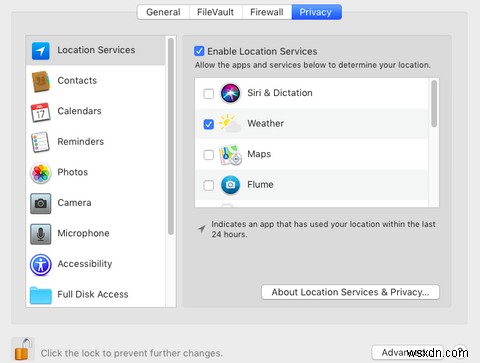Click the Siri & Dictation app icon

[x=230, y=93]
